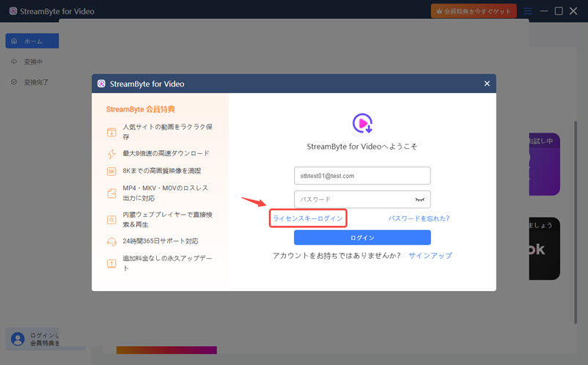Image resolution: width=588 pixels, height=365 pixels.
Task: Open the sign up link
Action: (x=430, y=256)
